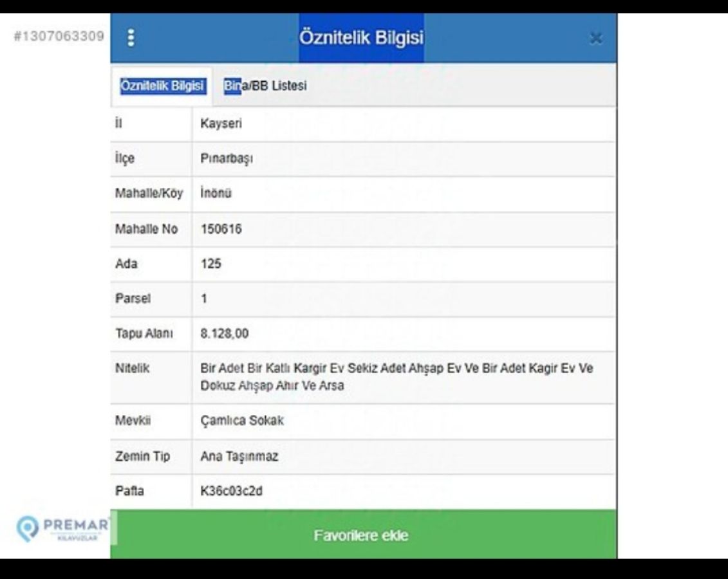Screen dimensions: 728x579
Task: Click the Nitelik description text
Action: [397, 378]
